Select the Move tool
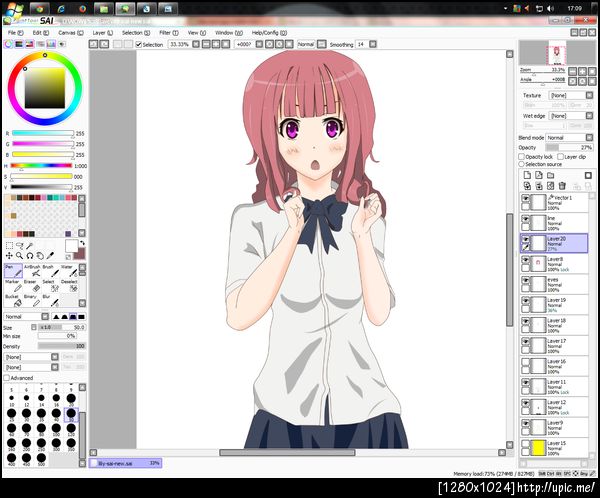600x498 pixels. (9, 255)
